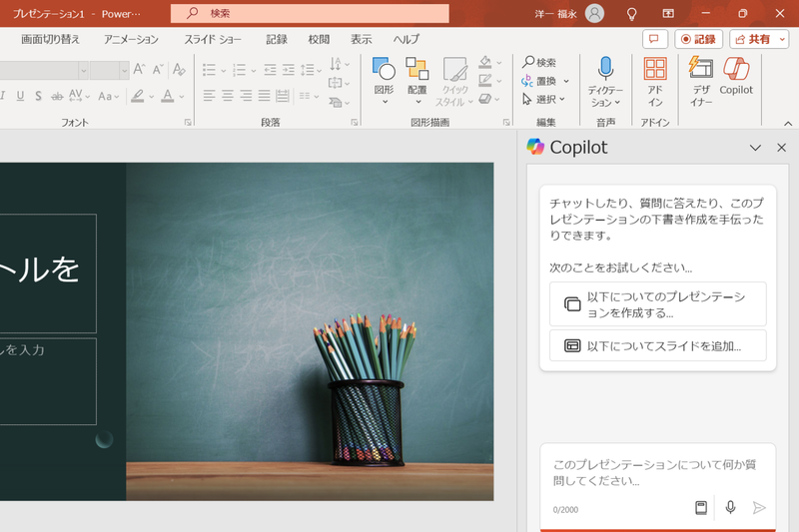Viewport: 799px width, 532px height.
Task: Open Shape Effects icon
Action: [x=485, y=99]
